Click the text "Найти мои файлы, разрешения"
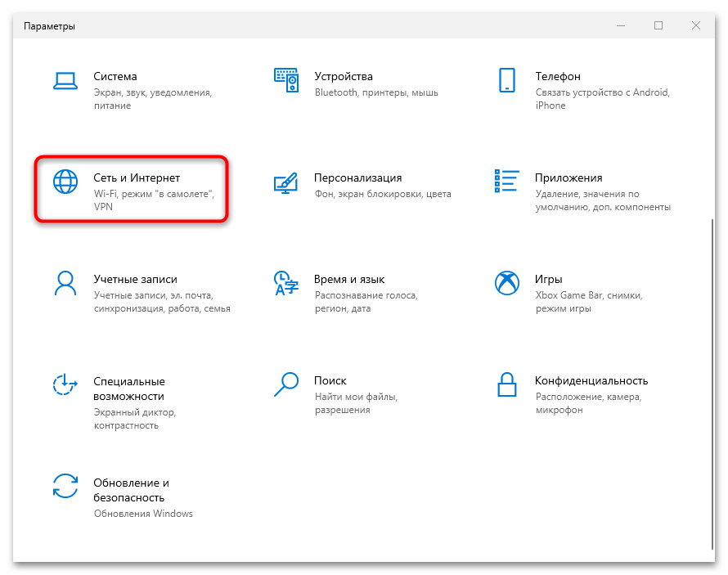This screenshot has height=575, width=728. click(356, 403)
